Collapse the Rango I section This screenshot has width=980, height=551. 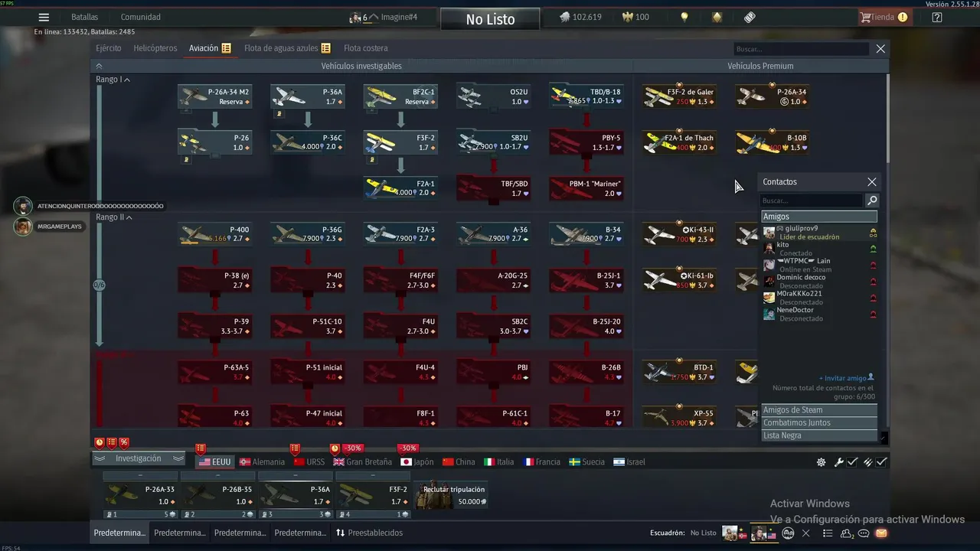[113, 80]
